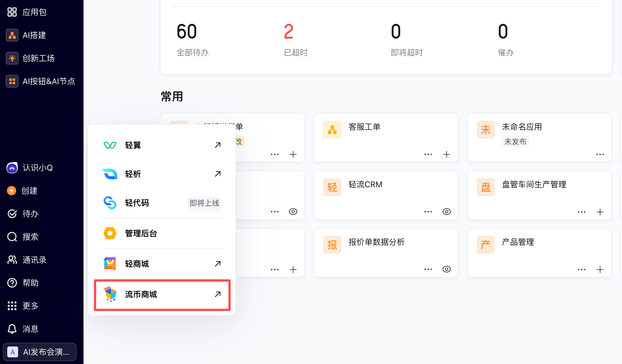View the 60 全部待办 counter
Image resolution: width=622 pixels, height=364 pixels.
[x=192, y=40]
